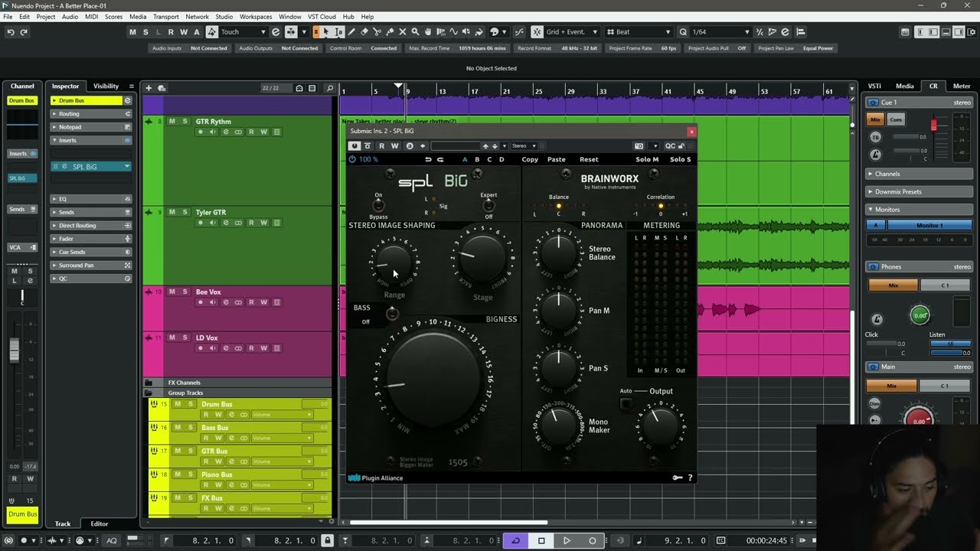This screenshot has width=980, height=551.
Task: Solo the LD Vox track
Action: click(x=185, y=337)
